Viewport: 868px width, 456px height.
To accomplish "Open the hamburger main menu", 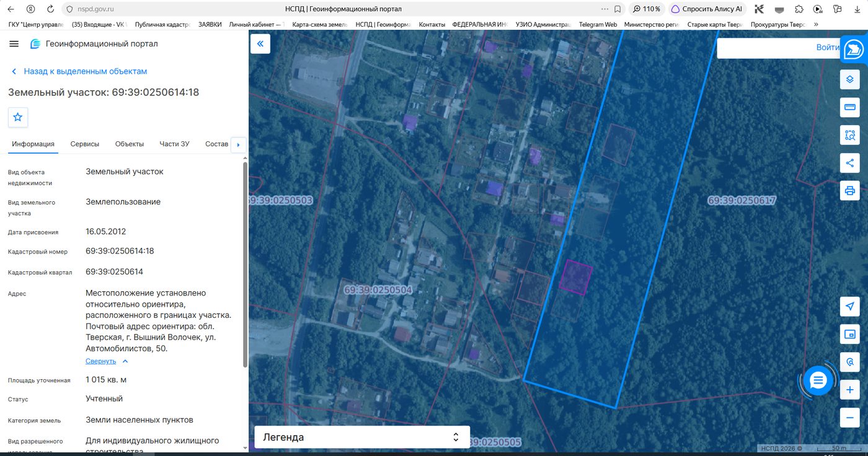I will point(14,44).
